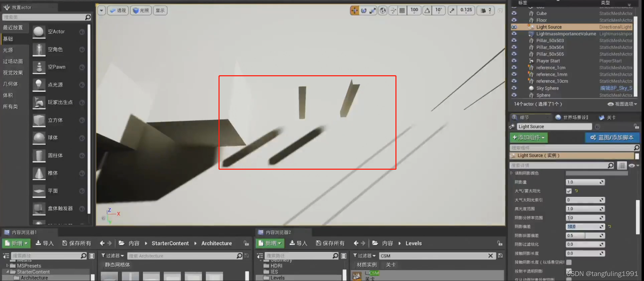This screenshot has height=281, width=644.
Task: Hide Cube actor with eye icon
Action: 514,13
